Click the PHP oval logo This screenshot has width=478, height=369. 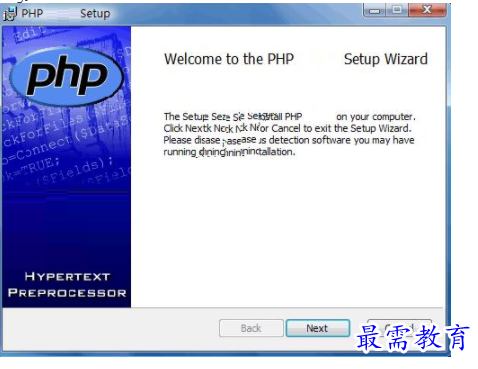(67, 77)
